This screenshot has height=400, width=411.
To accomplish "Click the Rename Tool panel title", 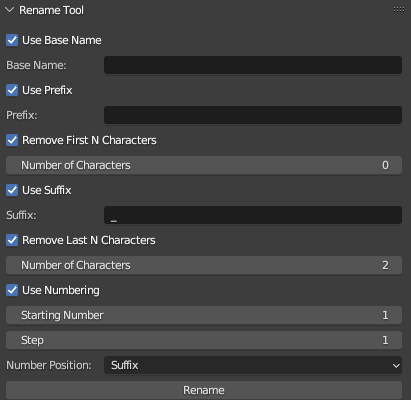I will coord(51,10).
